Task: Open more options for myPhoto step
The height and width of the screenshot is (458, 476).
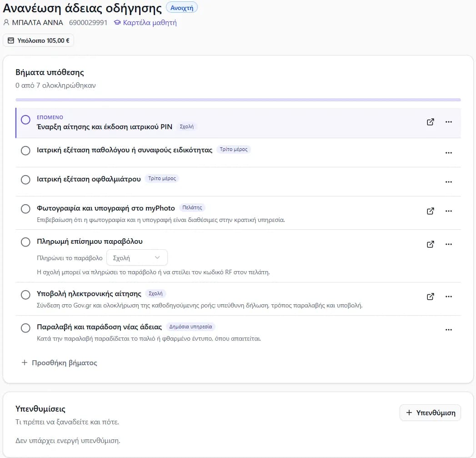Action: coord(449,211)
